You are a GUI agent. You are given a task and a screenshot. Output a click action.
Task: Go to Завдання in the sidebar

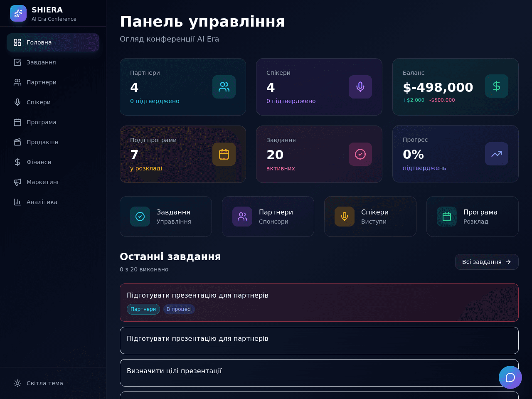(53, 62)
